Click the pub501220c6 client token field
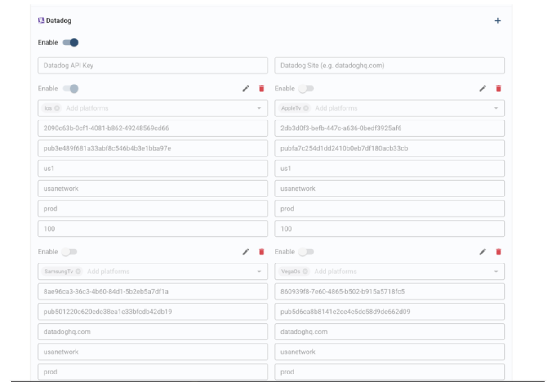 point(153,312)
